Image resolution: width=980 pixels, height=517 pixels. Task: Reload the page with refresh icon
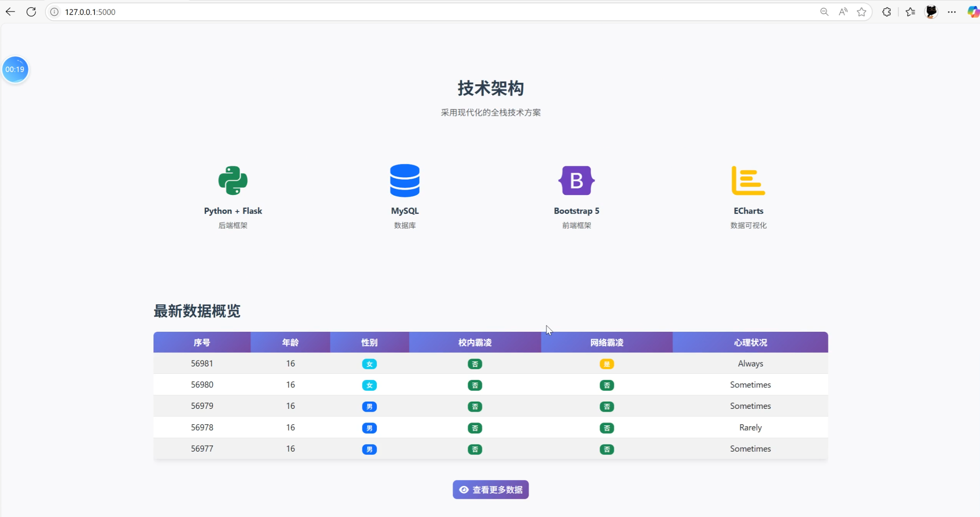[x=31, y=12]
